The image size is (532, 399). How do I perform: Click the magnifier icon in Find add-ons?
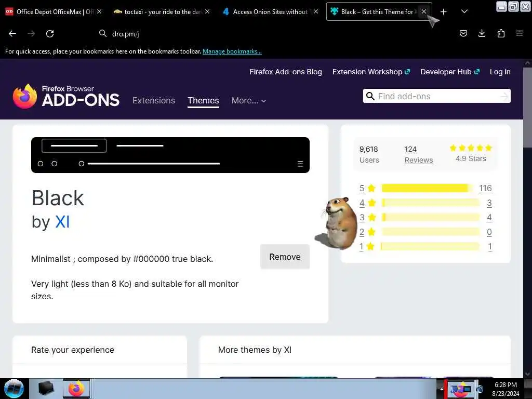click(x=370, y=96)
